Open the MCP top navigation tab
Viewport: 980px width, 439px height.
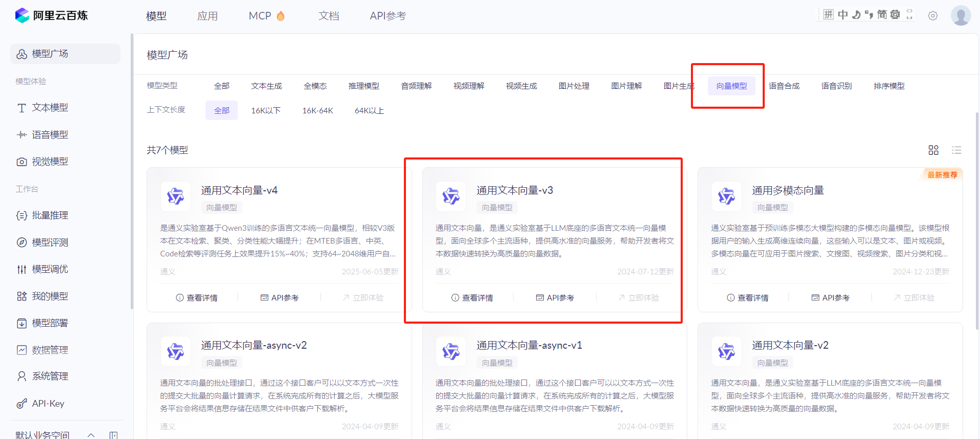[267, 16]
